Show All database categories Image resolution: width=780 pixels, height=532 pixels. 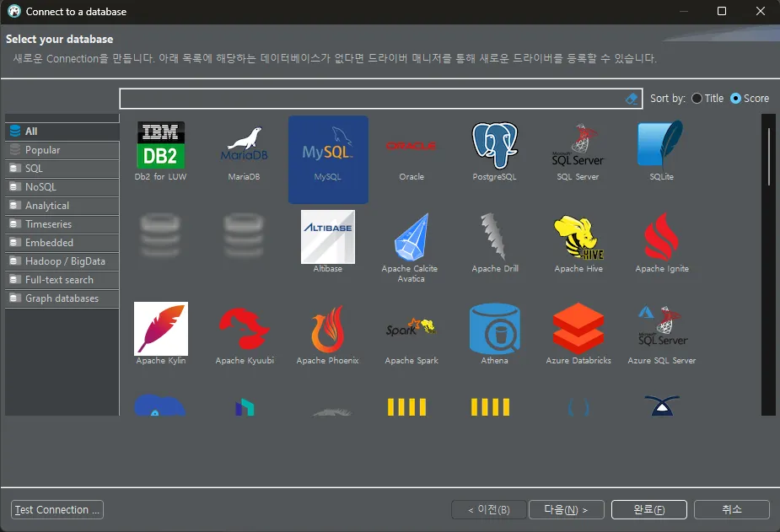point(62,132)
